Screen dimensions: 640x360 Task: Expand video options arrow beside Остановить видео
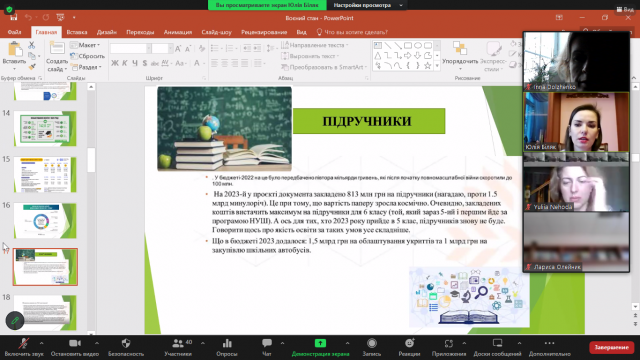97,343
